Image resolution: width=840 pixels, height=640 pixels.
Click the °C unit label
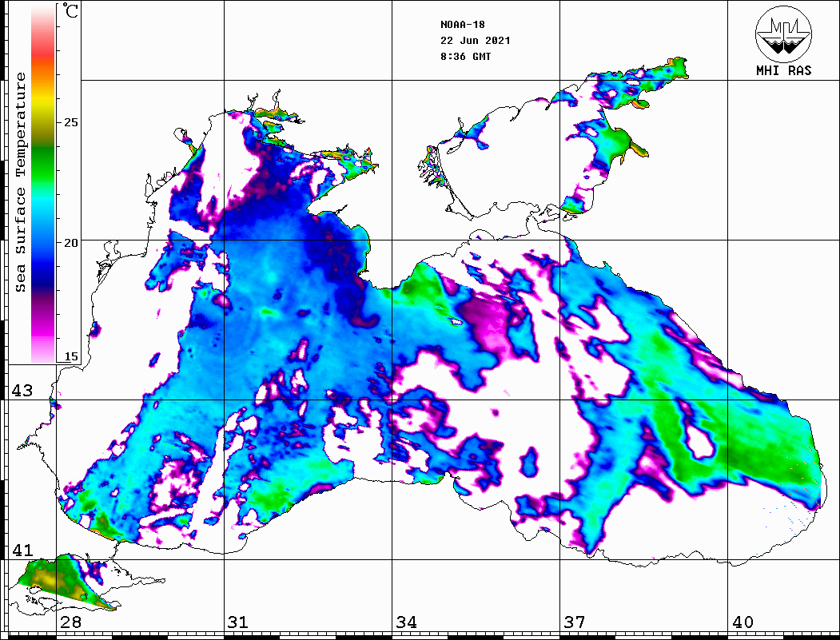(70, 10)
